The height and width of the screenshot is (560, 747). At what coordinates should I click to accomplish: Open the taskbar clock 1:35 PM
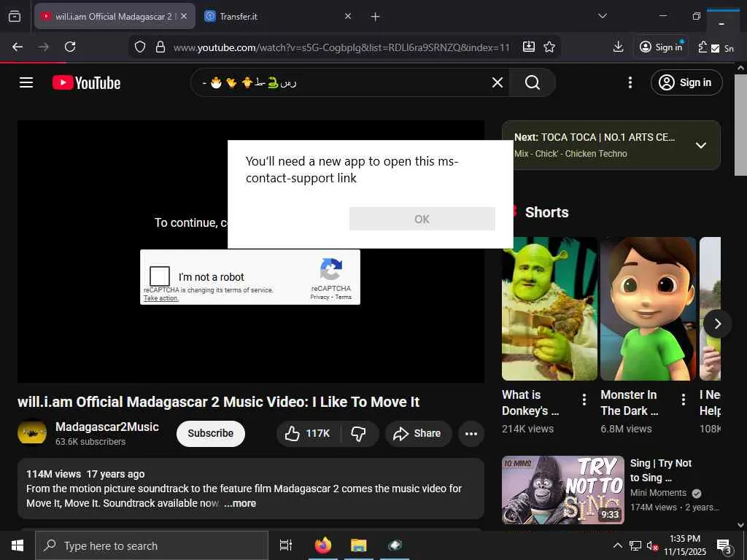coord(684,545)
